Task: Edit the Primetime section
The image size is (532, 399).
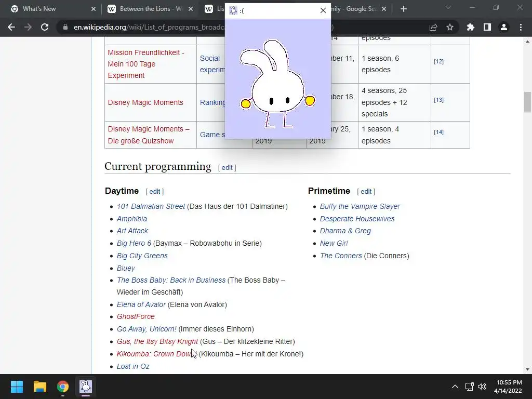Action: [x=366, y=192]
